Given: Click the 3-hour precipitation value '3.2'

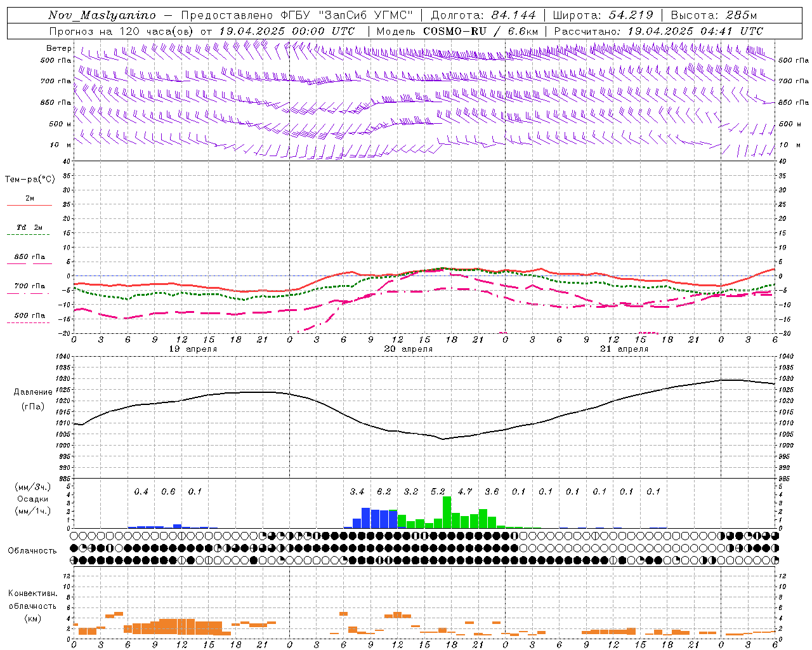Looking at the screenshot, I should coord(411,492).
